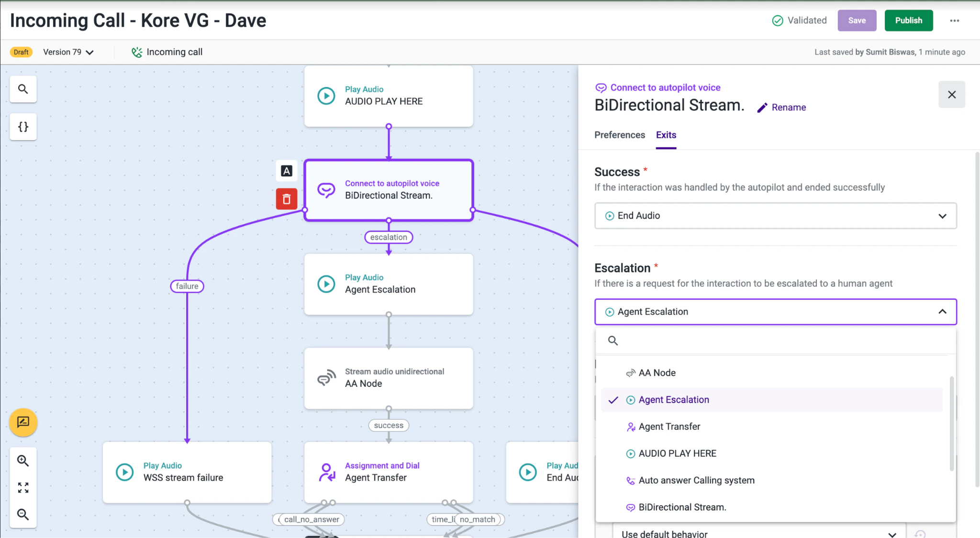
Task: Click the A icon beside the selected node
Action: 286,171
